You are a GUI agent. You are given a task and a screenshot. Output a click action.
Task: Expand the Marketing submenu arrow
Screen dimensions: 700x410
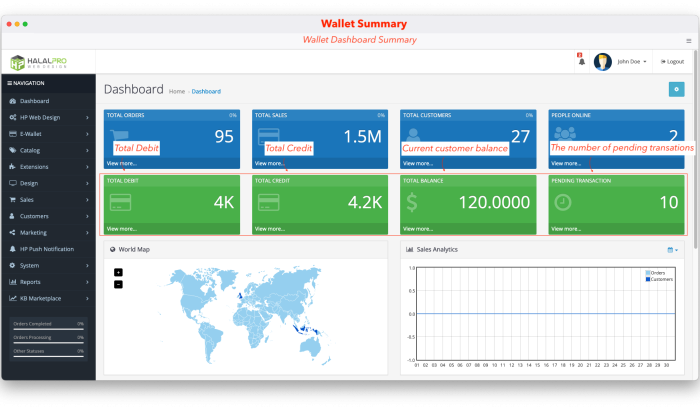point(87,233)
